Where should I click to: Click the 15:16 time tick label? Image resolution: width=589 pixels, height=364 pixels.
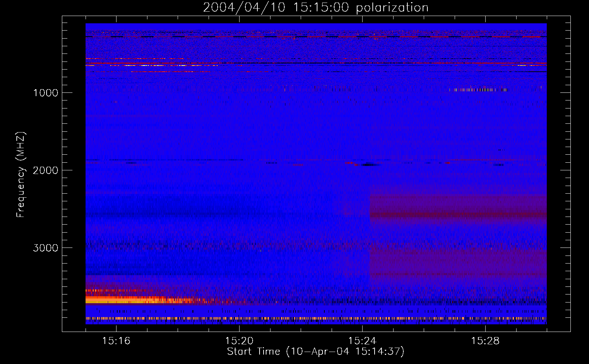(x=116, y=341)
